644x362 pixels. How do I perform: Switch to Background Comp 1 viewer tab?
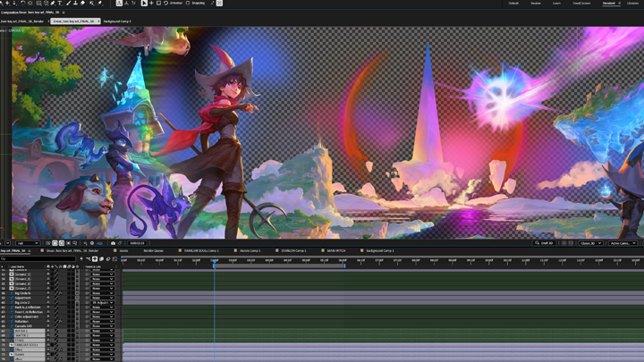[x=117, y=21]
